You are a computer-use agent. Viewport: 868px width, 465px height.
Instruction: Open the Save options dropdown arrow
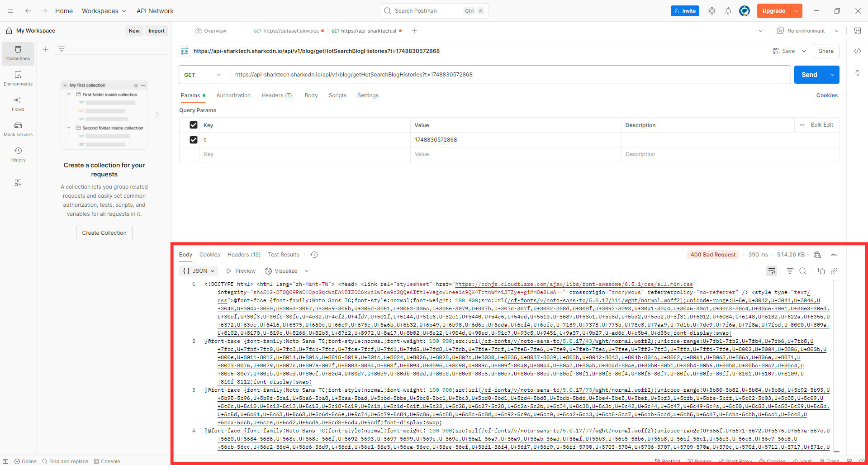[804, 51]
